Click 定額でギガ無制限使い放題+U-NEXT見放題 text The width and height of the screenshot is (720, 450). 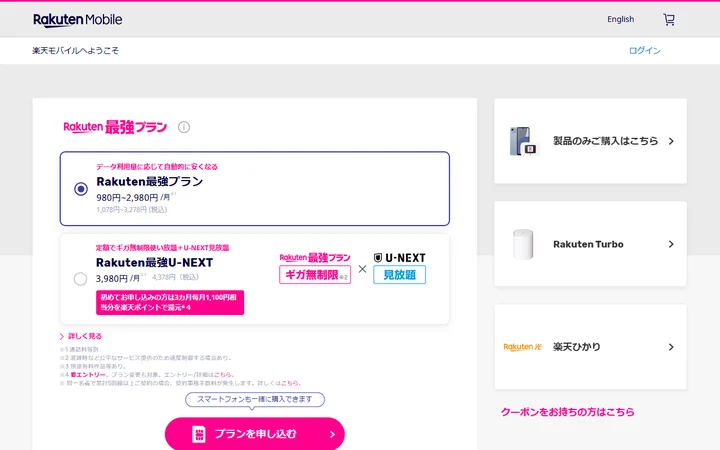[x=163, y=248]
